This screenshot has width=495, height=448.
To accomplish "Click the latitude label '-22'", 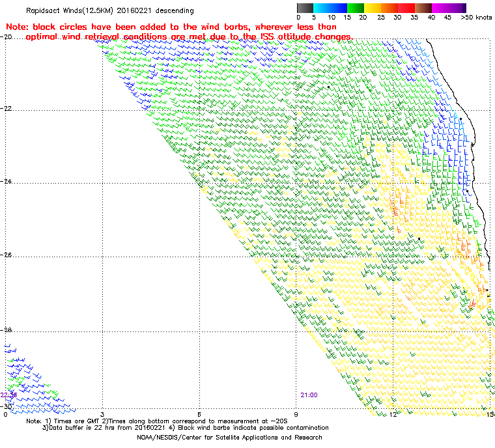I will point(6,108).
